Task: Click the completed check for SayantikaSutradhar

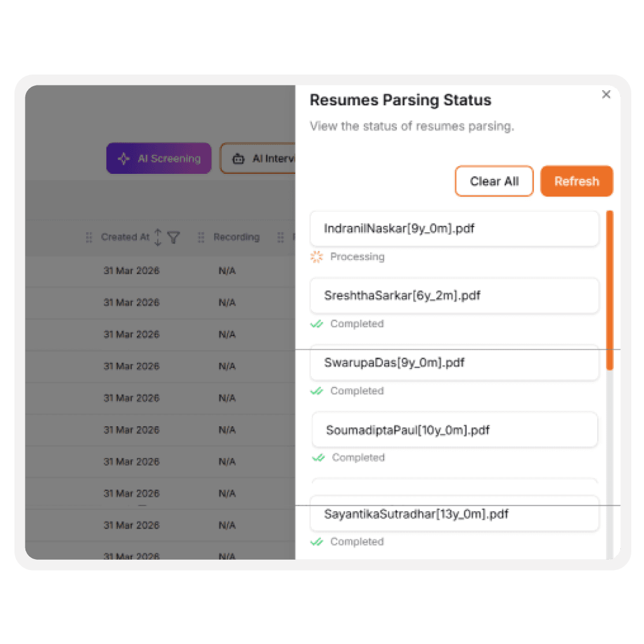Action: [x=317, y=542]
